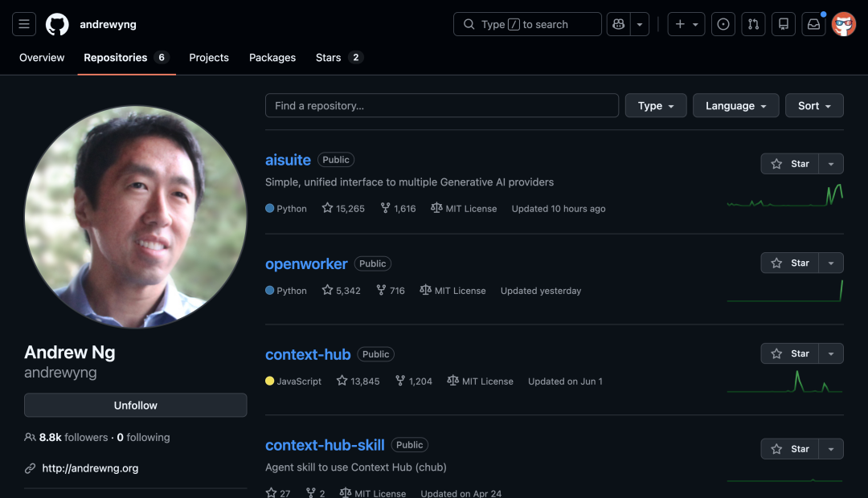
Task: Open the context-hub repository
Action: click(308, 355)
